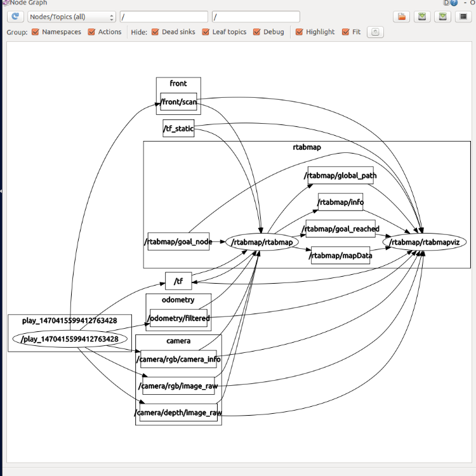The width and height of the screenshot is (476, 476).
Task: Uncheck the Debug hide option
Action: tap(257, 32)
